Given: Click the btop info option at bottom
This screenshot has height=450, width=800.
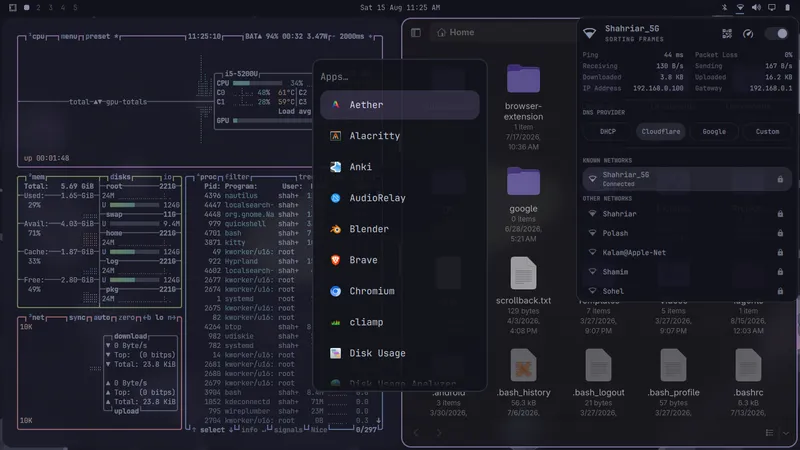Looking at the screenshot, I should click(249, 430).
